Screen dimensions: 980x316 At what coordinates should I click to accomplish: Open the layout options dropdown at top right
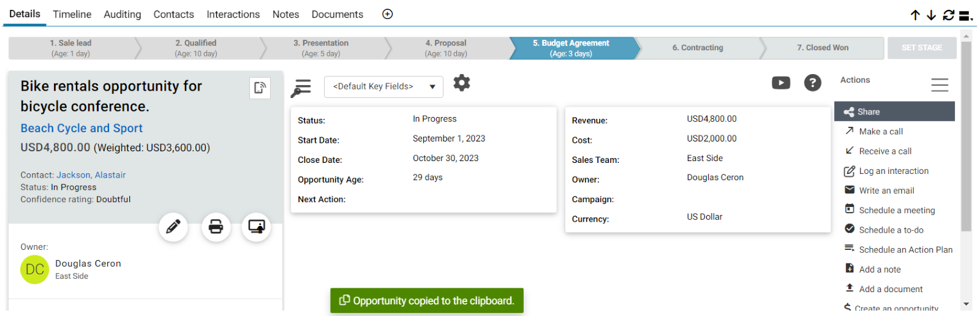(x=967, y=15)
